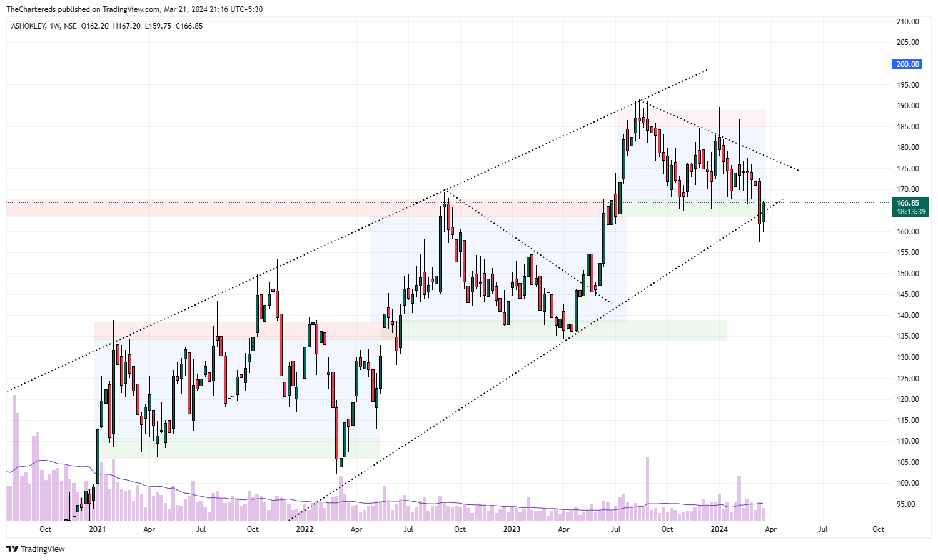Click the 2024 year label on time axis
Image resolution: width=938 pixels, height=560 pixels.
pos(719,529)
